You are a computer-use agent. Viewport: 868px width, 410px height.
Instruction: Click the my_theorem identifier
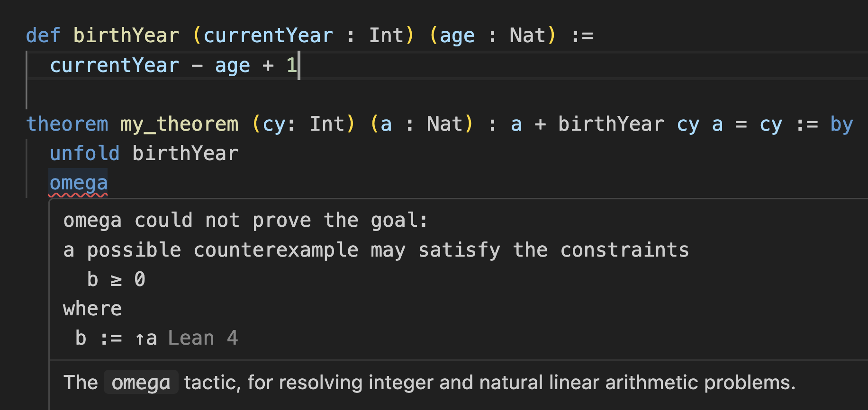point(179,124)
